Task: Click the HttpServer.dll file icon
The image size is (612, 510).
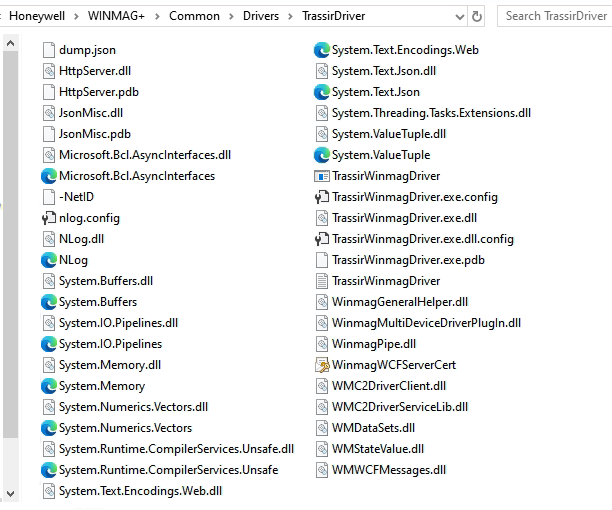Action: pos(49,71)
